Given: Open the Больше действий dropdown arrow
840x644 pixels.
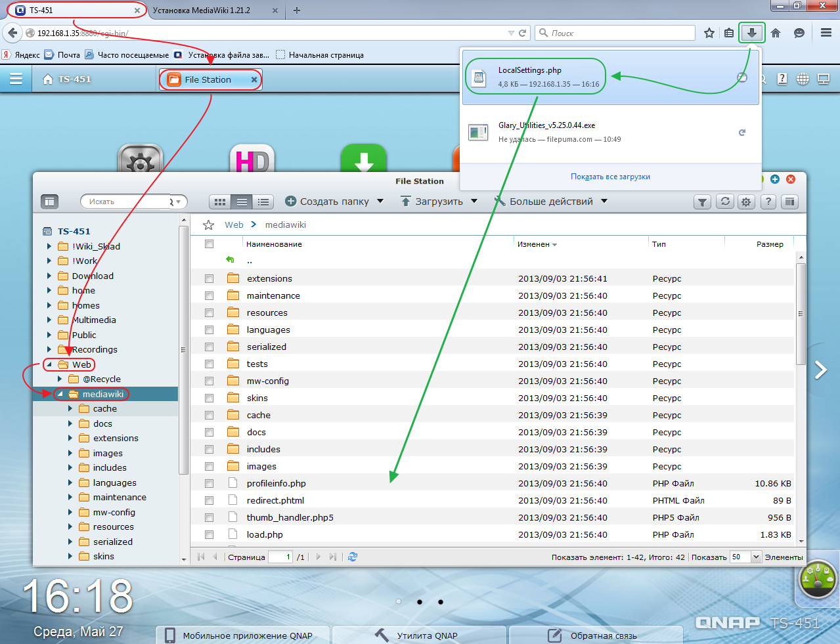Looking at the screenshot, I should click(x=604, y=202).
